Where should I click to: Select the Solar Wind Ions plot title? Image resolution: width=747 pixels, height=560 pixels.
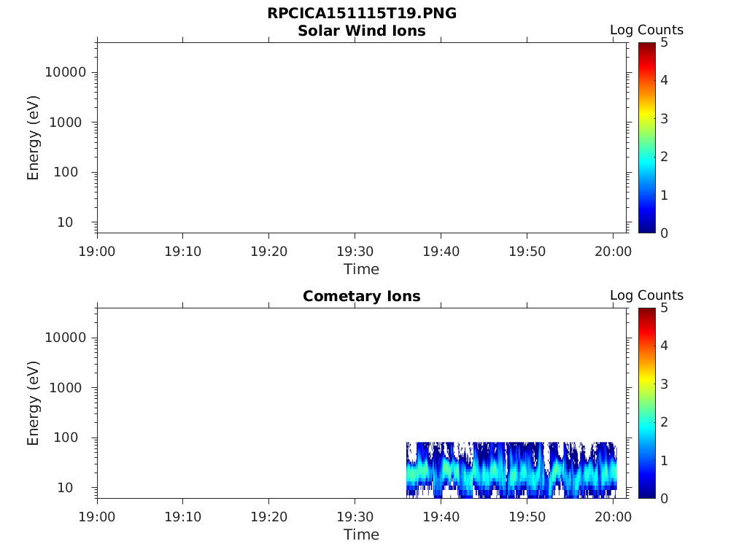pyautogui.click(x=362, y=31)
